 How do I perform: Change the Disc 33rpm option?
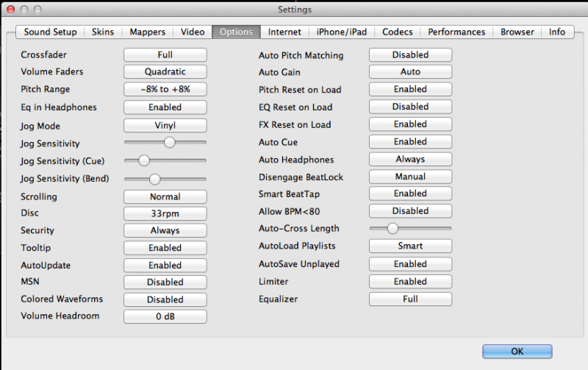165,213
